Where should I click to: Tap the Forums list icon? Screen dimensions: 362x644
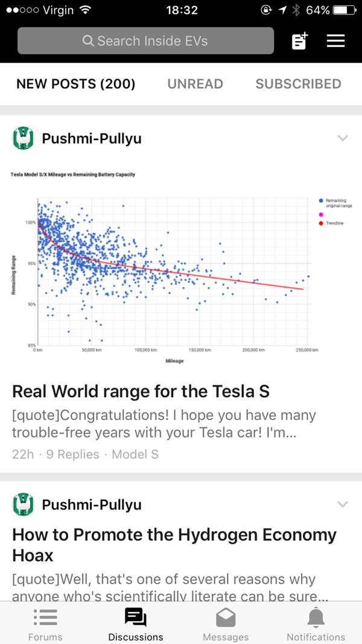(46, 617)
